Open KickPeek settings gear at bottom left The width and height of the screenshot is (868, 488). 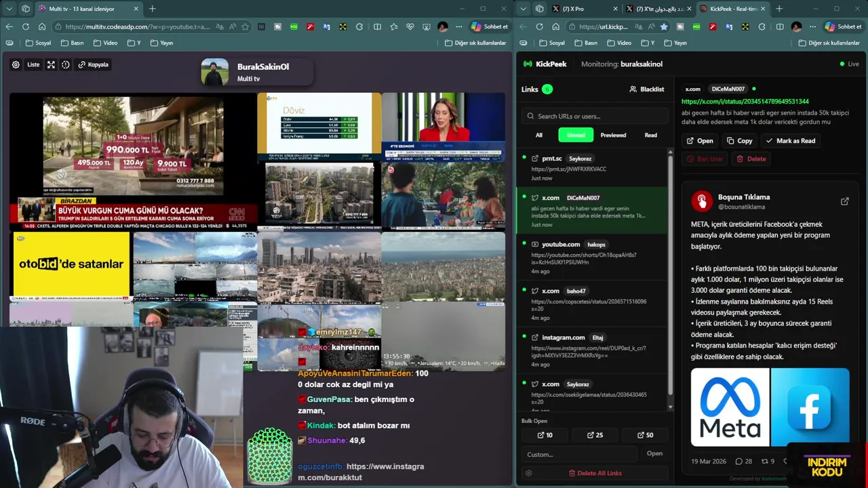pos(528,473)
